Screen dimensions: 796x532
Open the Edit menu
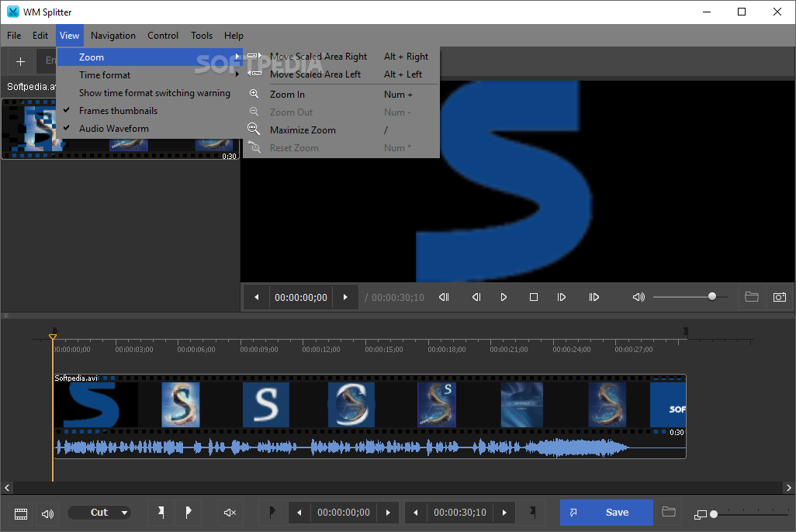(x=40, y=36)
